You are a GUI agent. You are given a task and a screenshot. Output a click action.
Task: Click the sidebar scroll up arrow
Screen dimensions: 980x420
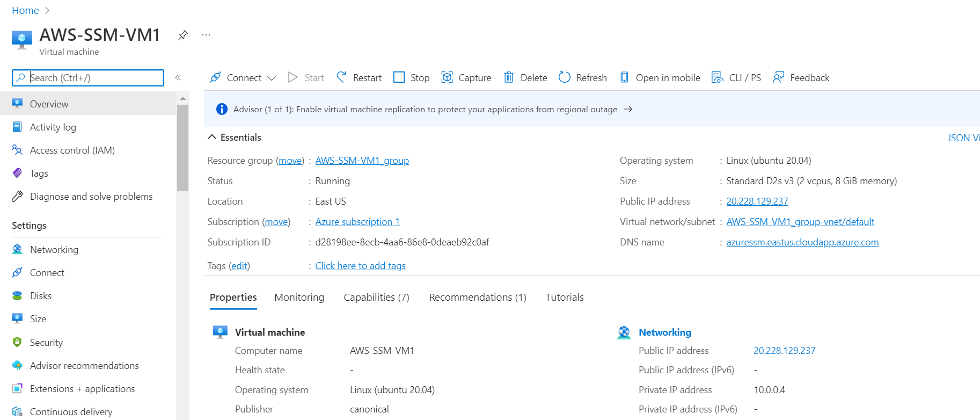(182, 98)
